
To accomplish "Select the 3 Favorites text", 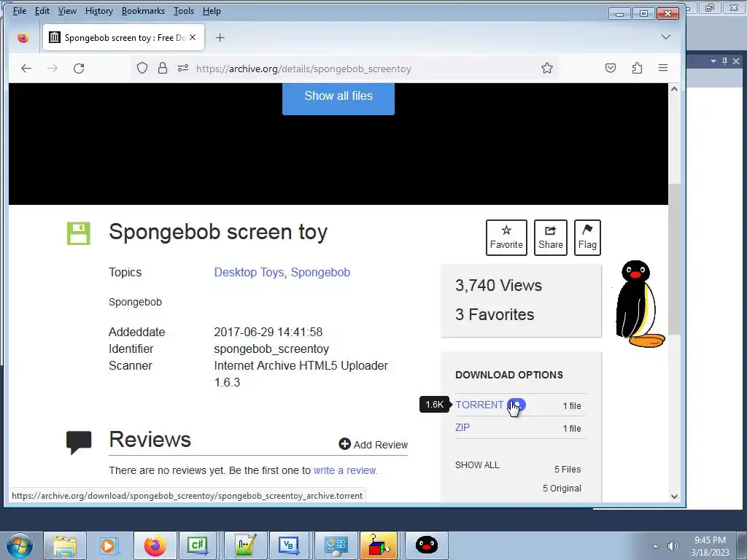I will pos(495,314).
